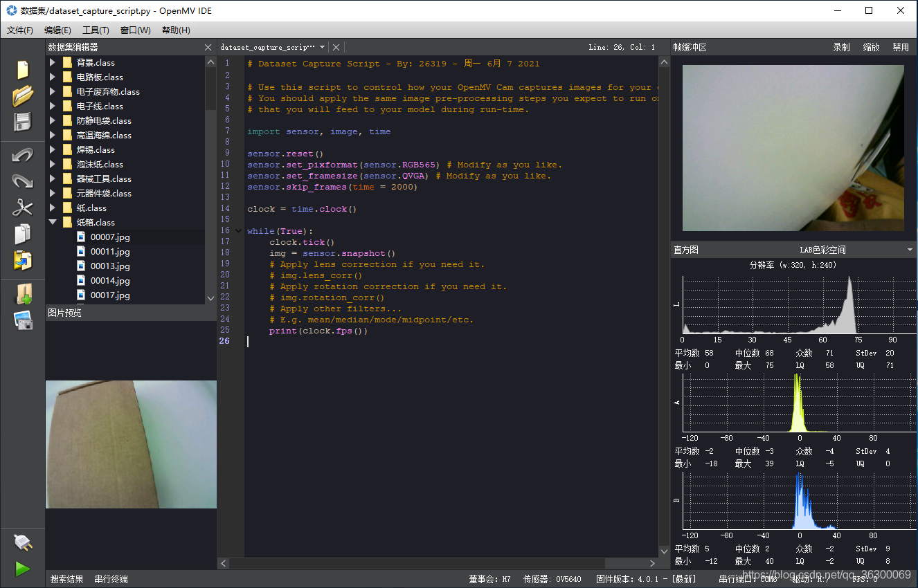Screen dimensions: 918x588
Task: Select 00011.jpg in dataset tree
Action: pyautogui.click(x=110, y=251)
